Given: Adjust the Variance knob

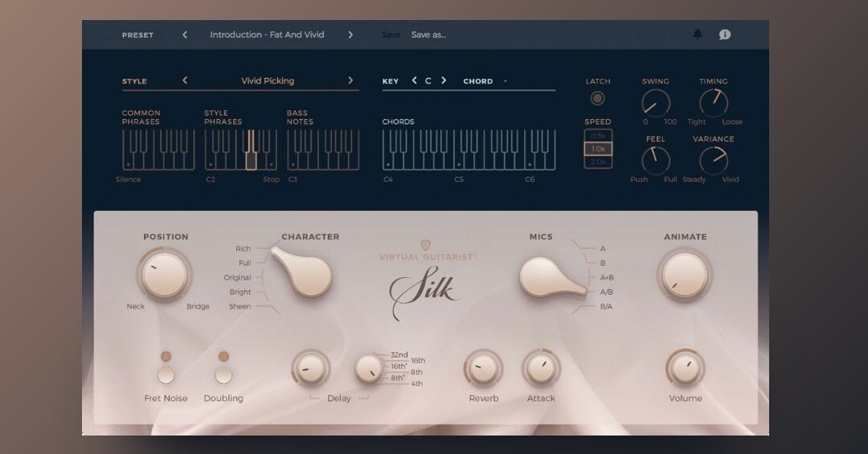Looking at the screenshot, I should click(713, 161).
